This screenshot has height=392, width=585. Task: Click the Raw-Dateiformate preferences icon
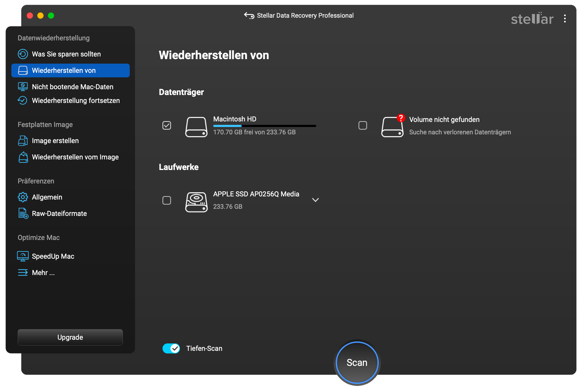click(23, 213)
